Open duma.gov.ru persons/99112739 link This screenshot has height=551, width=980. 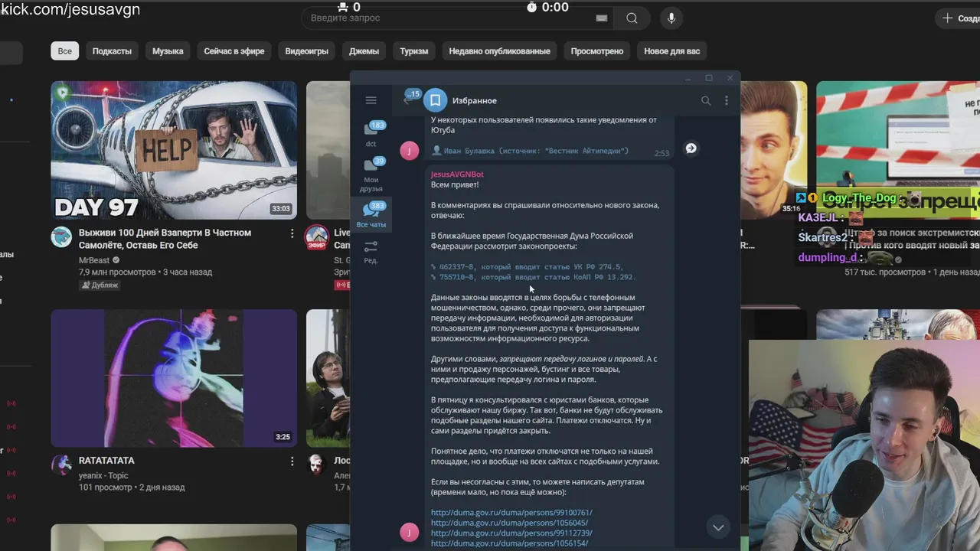coord(511,533)
